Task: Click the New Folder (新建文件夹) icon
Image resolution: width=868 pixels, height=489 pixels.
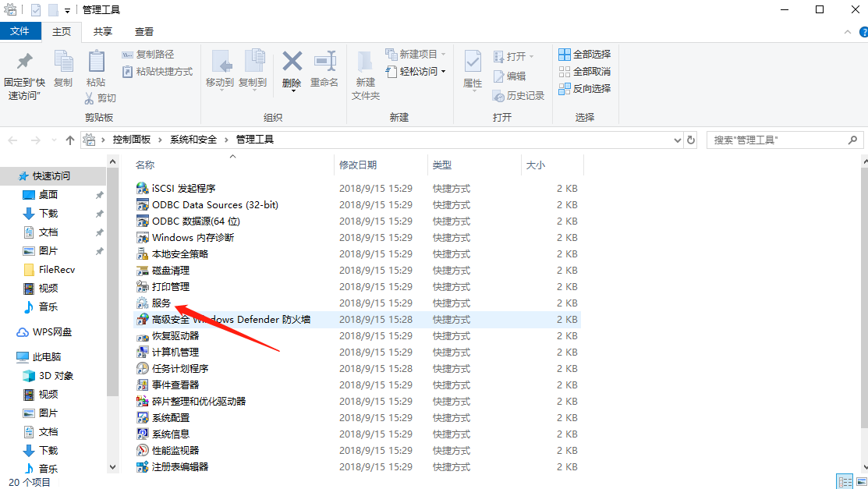Action: (365, 62)
